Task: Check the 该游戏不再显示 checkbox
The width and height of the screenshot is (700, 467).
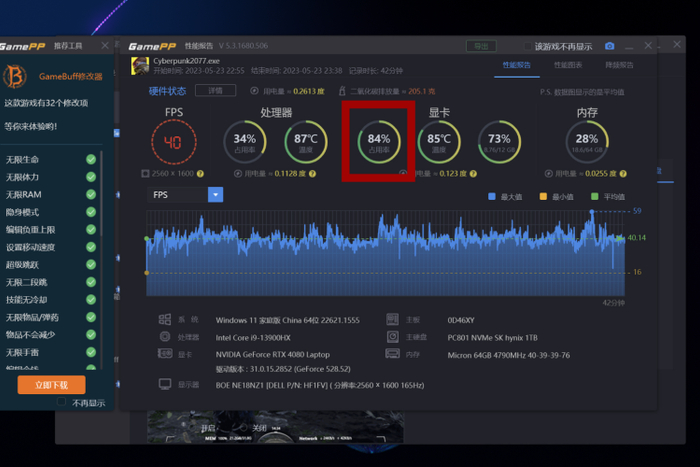Action: coord(527,46)
